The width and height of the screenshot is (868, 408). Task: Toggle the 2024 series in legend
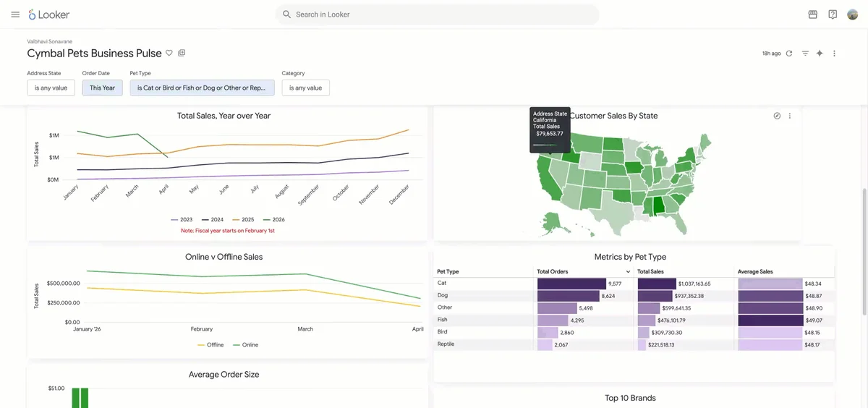coord(212,219)
